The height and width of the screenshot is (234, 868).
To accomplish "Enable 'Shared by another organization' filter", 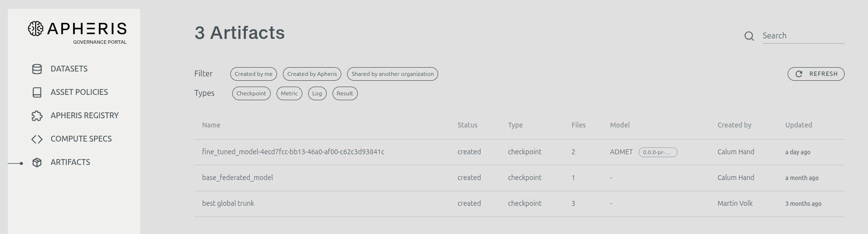I will [392, 74].
